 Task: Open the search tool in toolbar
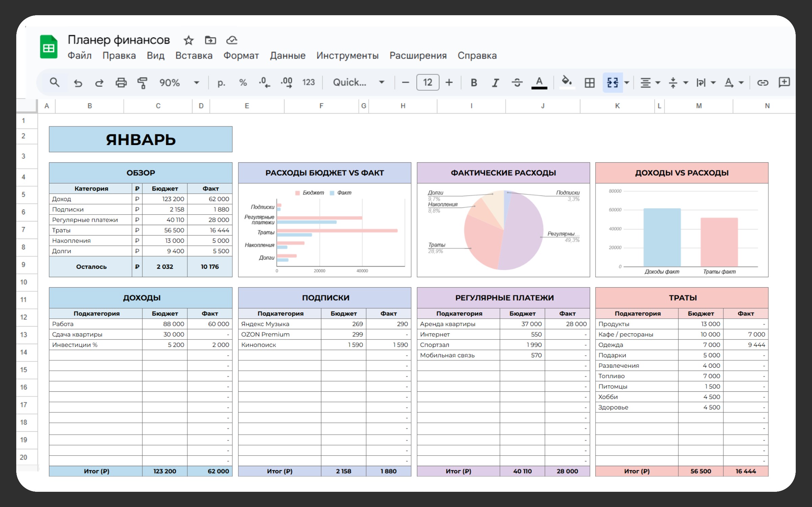(54, 82)
